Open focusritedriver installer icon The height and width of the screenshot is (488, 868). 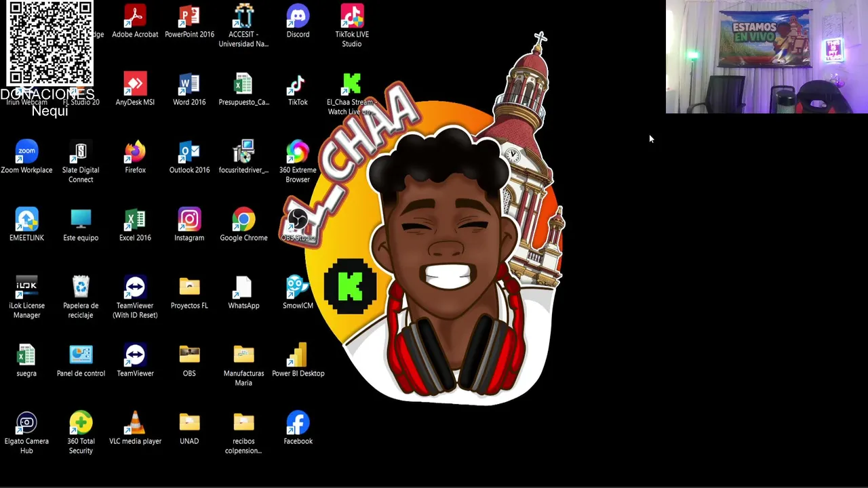click(243, 157)
